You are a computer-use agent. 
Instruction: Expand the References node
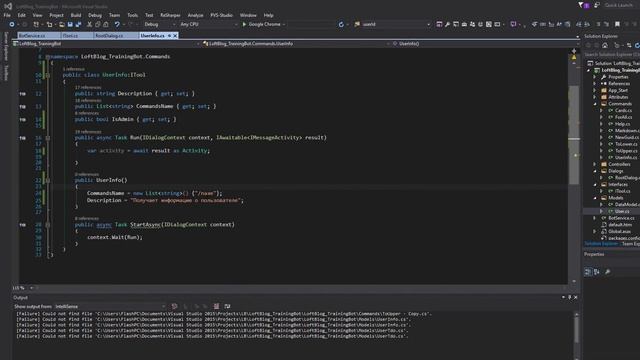(x=595, y=83)
